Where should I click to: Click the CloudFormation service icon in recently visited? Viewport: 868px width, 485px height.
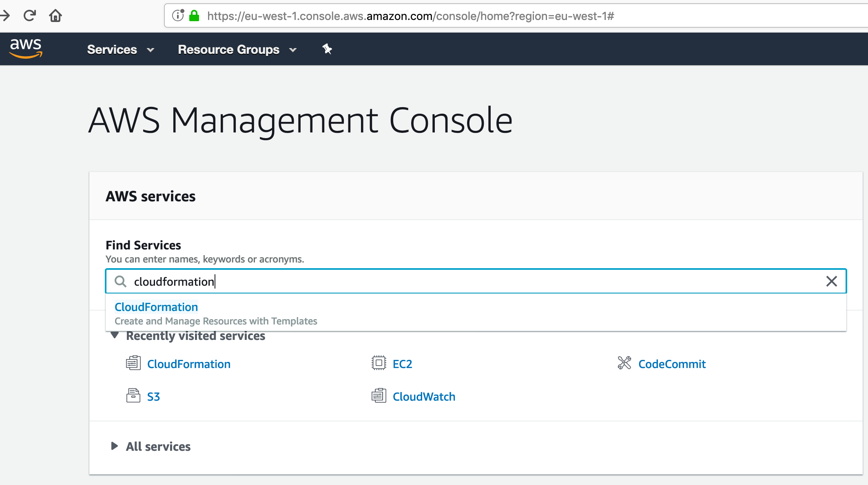point(133,363)
